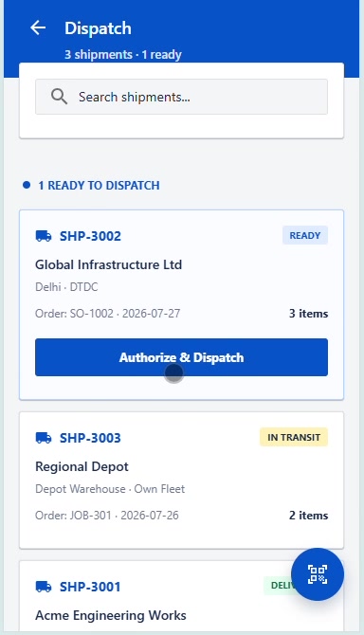Click the 1 READY TO DISPATCH heading
364x635 pixels.
point(99,186)
